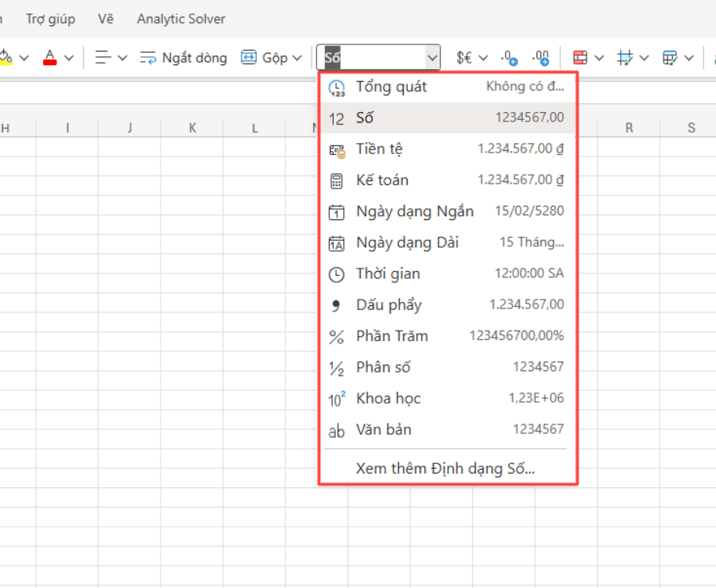Screen dimensions: 716x588
Task: Click the 1.234.567,00 ₫ Tiền tệ preview
Action: coord(521,149)
